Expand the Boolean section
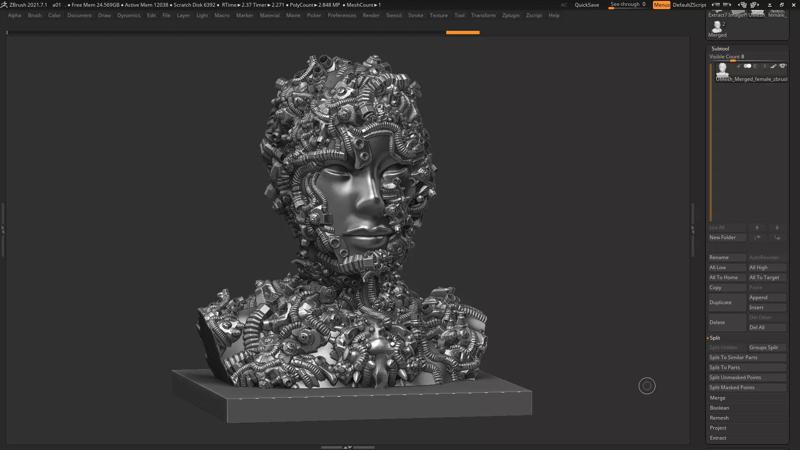Screen dimensions: 800x450 click(x=720, y=408)
